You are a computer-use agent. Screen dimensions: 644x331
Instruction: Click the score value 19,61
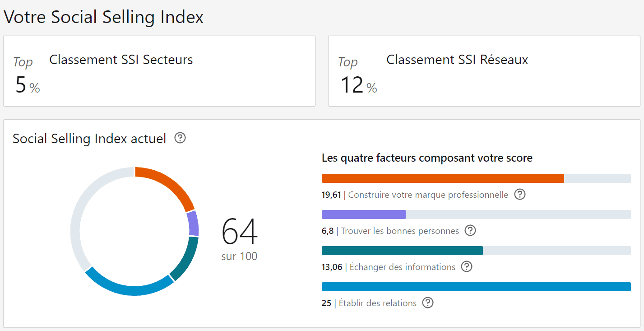coord(332,195)
